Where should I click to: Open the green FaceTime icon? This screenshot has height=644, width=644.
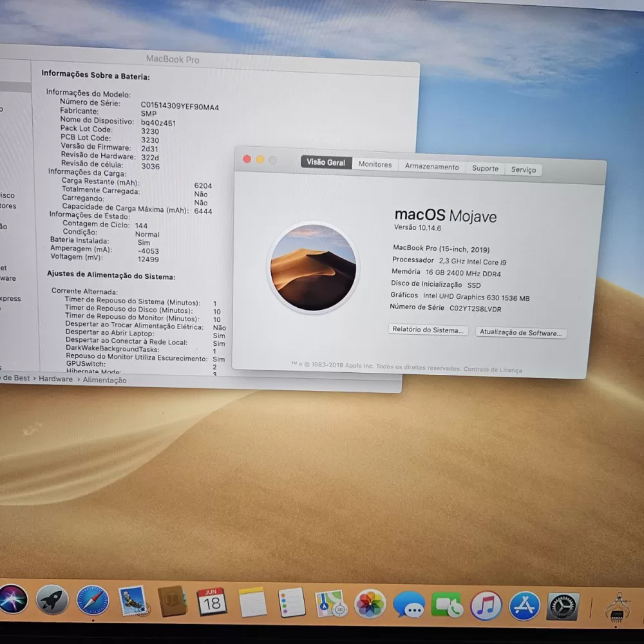[x=448, y=605]
